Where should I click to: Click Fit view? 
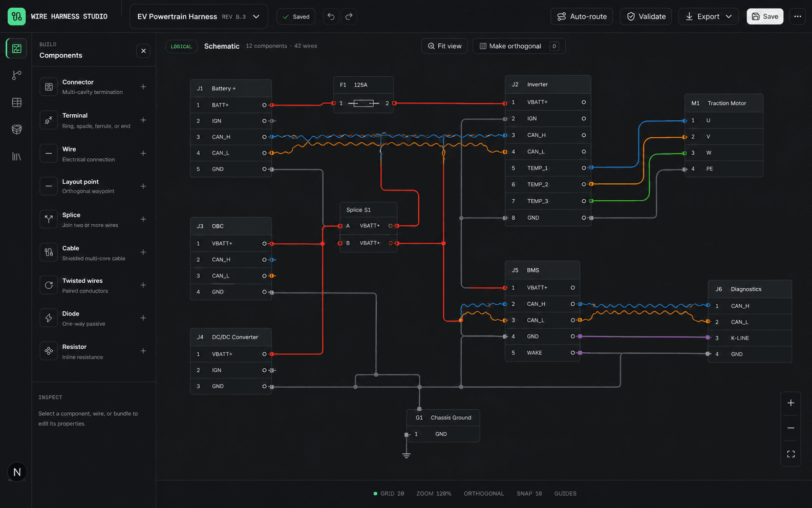click(x=444, y=46)
